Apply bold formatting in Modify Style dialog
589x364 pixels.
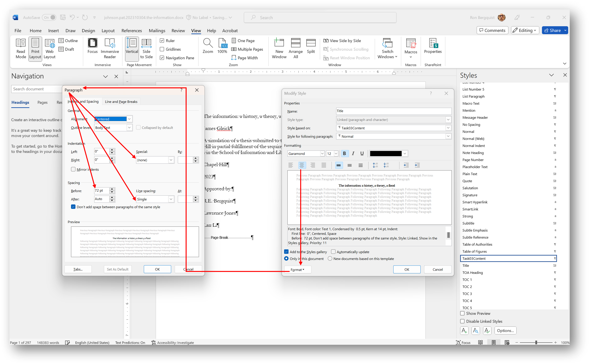(345, 153)
